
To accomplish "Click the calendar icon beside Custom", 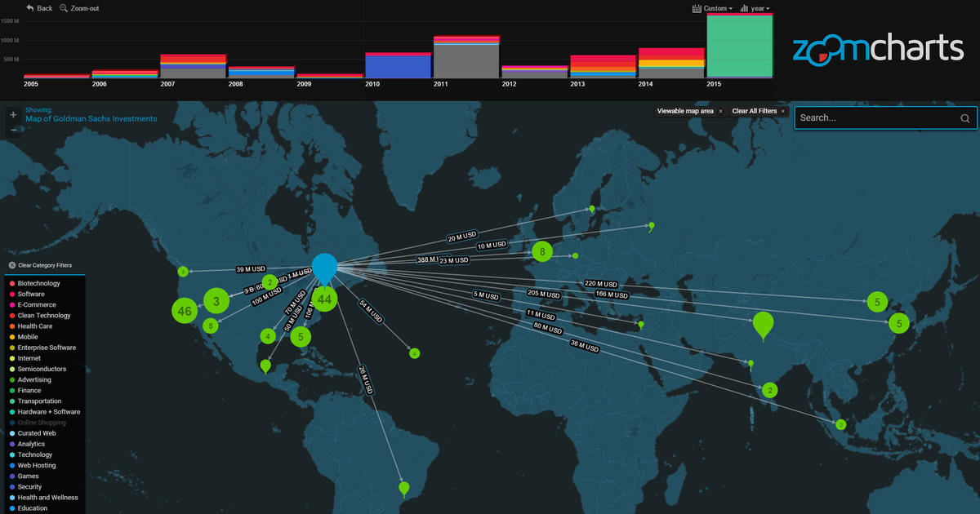I will coord(696,7).
